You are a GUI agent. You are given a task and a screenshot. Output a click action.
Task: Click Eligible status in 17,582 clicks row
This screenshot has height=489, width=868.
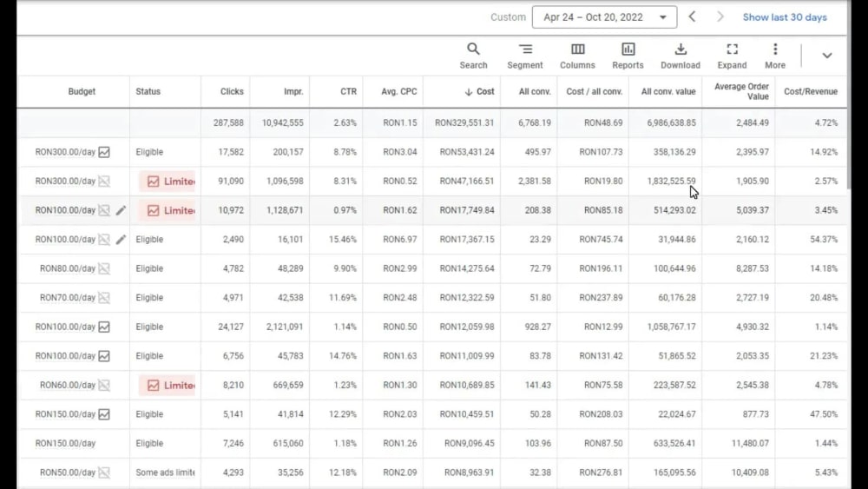tap(149, 152)
